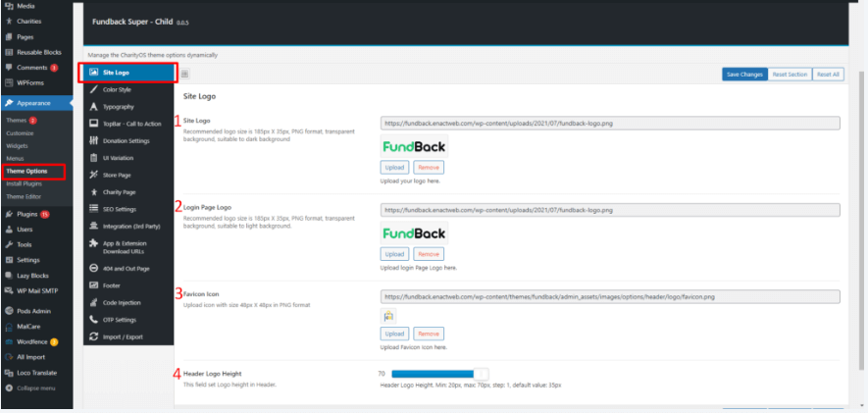
Task: Click the Lazy Blocks icon
Action: [x=8, y=276]
